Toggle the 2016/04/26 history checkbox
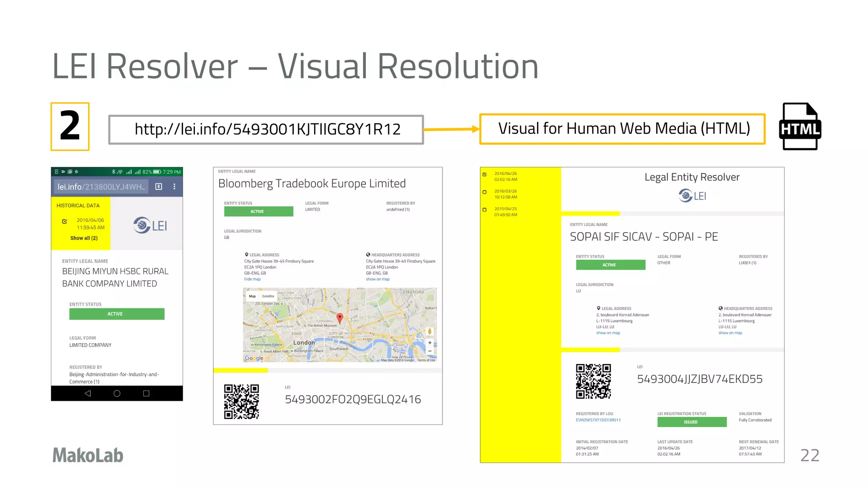868x488 pixels. click(485, 174)
